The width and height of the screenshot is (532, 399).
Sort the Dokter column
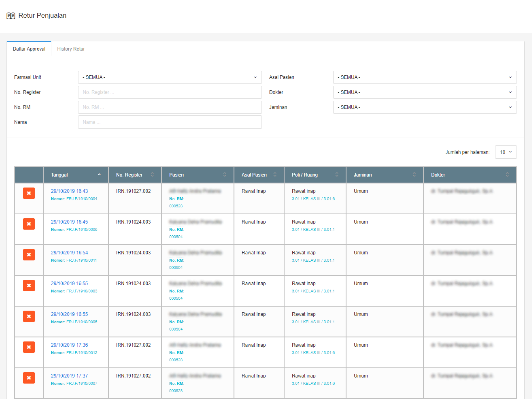[507, 175]
